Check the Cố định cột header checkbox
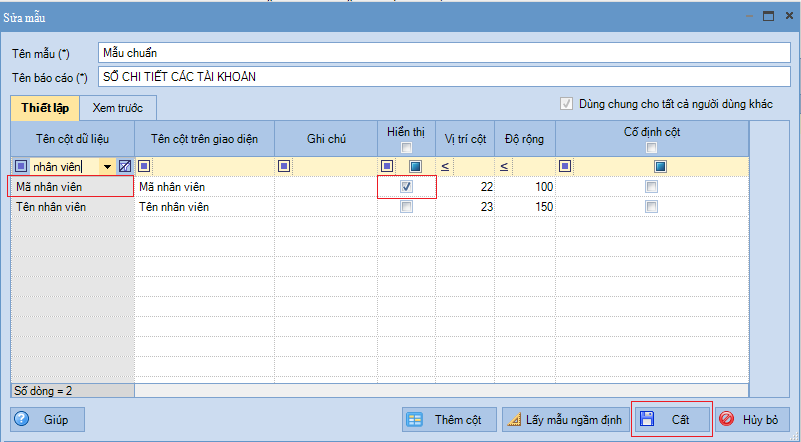801x442 pixels. [651, 148]
